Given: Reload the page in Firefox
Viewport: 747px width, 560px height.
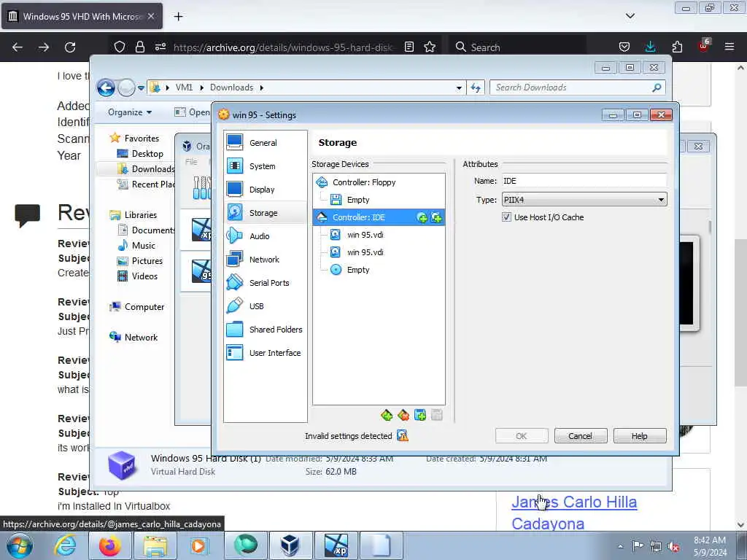Looking at the screenshot, I should coord(70,47).
